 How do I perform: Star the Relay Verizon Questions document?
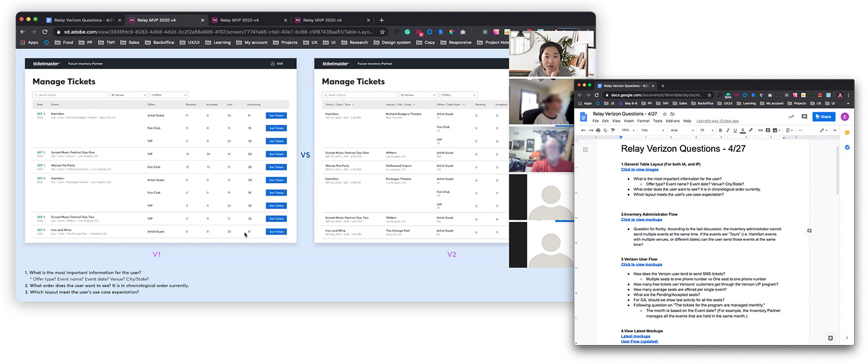[664, 115]
